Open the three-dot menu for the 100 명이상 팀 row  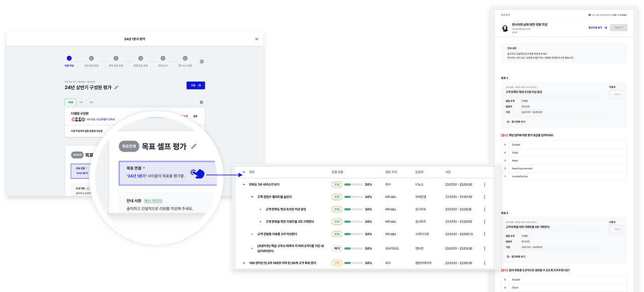485,263
